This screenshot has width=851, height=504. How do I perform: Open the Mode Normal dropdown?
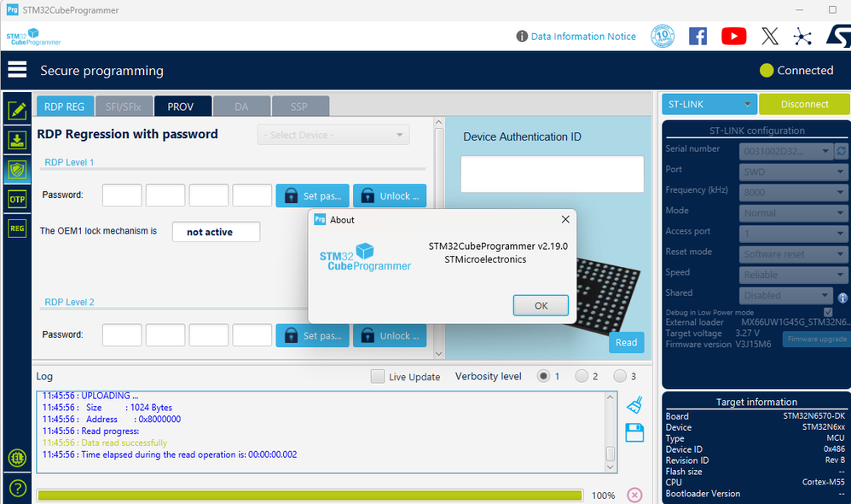(794, 212)
